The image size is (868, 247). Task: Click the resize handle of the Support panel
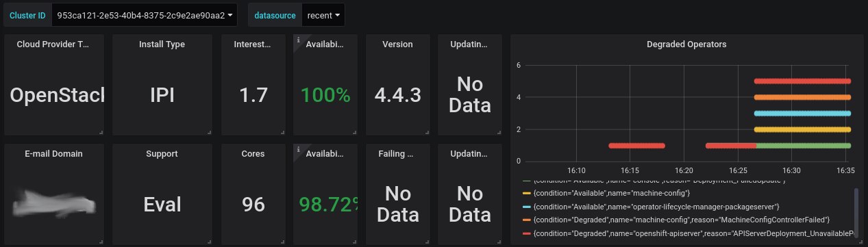pyautogui.click(x=209, y=242)
